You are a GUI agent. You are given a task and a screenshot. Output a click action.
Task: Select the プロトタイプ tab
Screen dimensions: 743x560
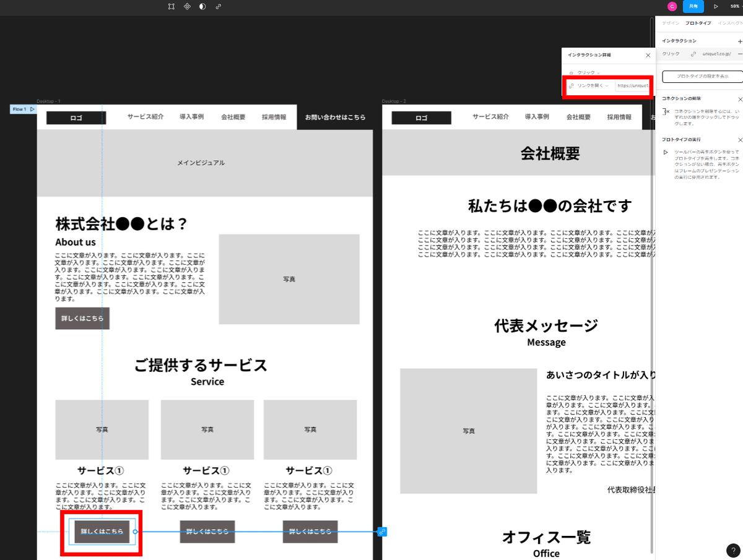point(698,23)
